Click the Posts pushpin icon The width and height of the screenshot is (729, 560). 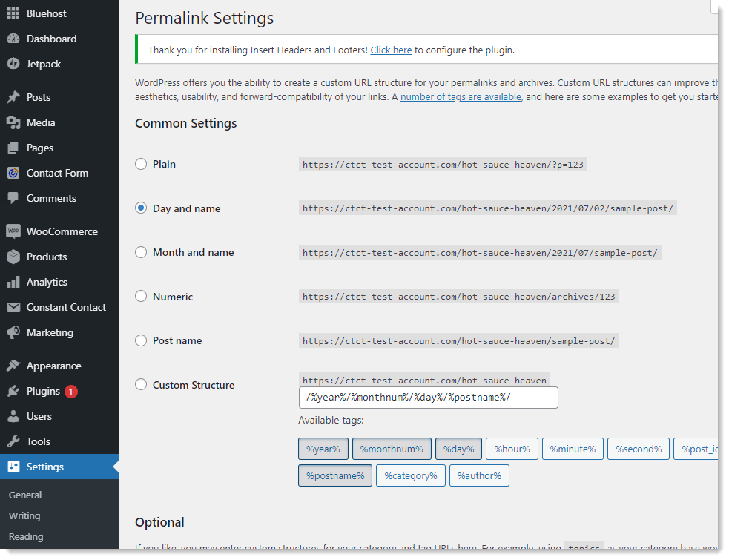click(x=13, y=97)
